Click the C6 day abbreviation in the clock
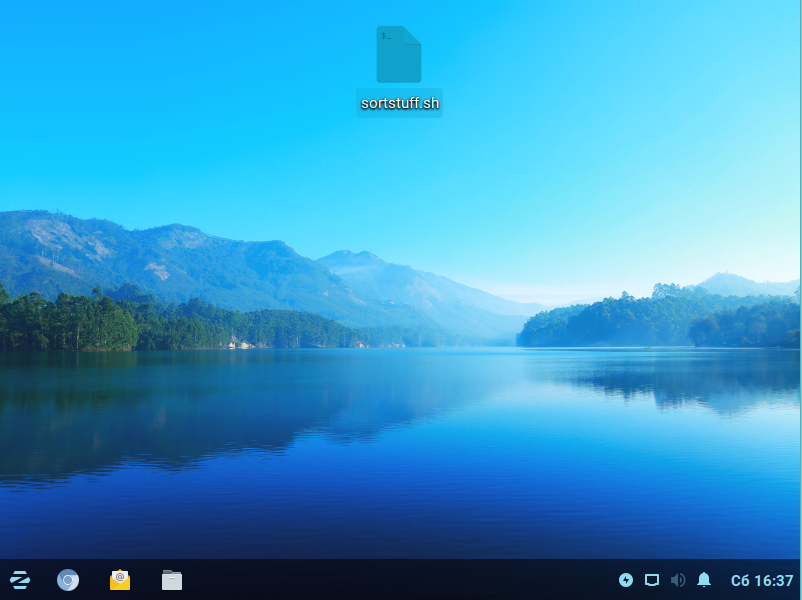This screenshot has width=802, height=600. coord(740,580)
